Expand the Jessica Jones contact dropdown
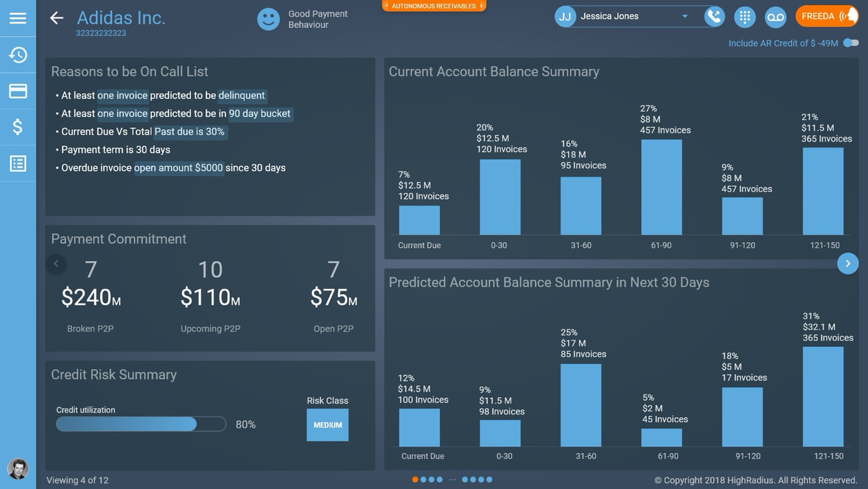868x489 pixels. [685, 17]
